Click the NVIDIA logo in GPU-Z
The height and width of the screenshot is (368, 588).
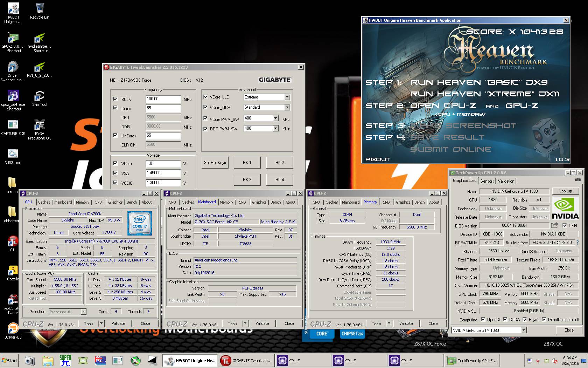point(565,209)
